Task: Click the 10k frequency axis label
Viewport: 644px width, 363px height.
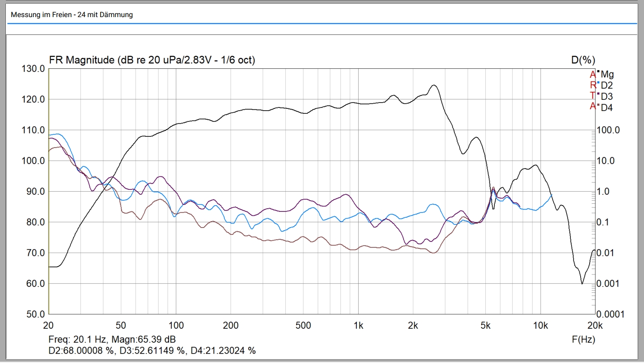Action: tap(541, 326)
